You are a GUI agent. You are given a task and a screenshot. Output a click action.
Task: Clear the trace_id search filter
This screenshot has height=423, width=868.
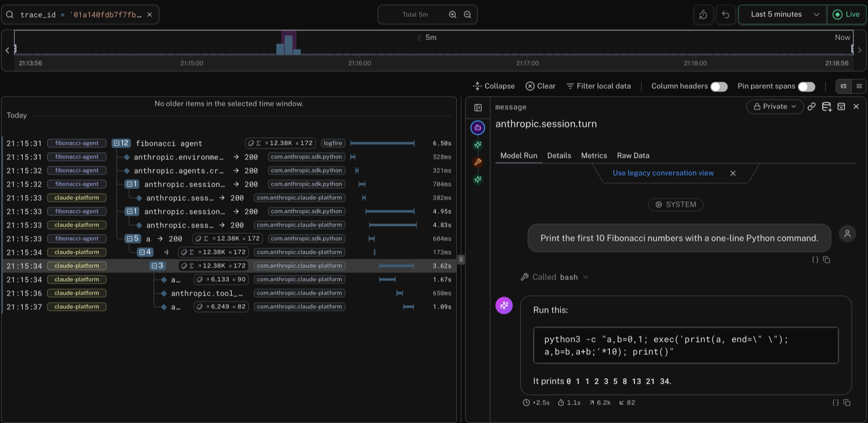click(x=150, y=15)
